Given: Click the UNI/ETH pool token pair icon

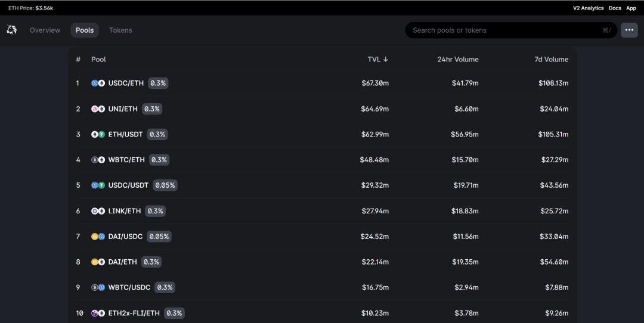Looking at the screenshot, I should (x=98, y=109).
